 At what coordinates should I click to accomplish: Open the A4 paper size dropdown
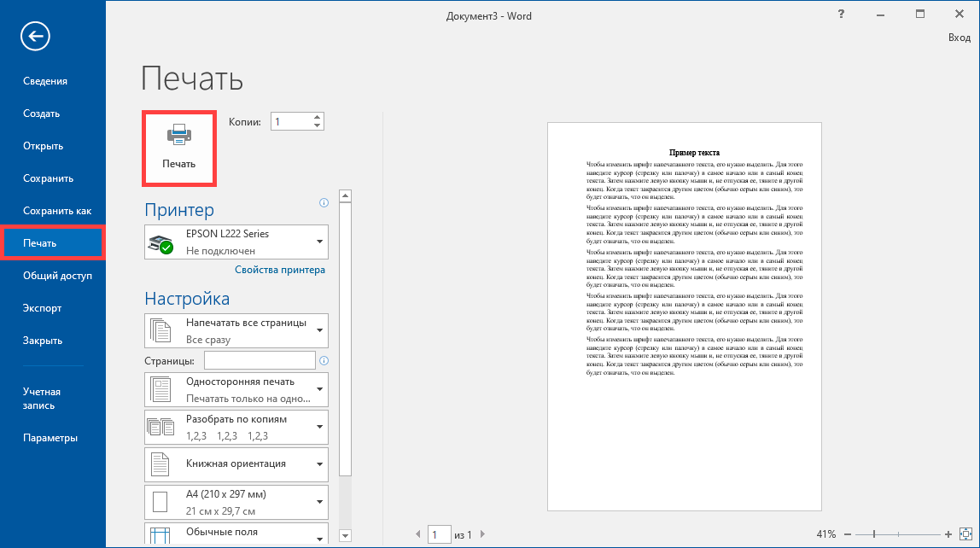(x=236, y=502)
